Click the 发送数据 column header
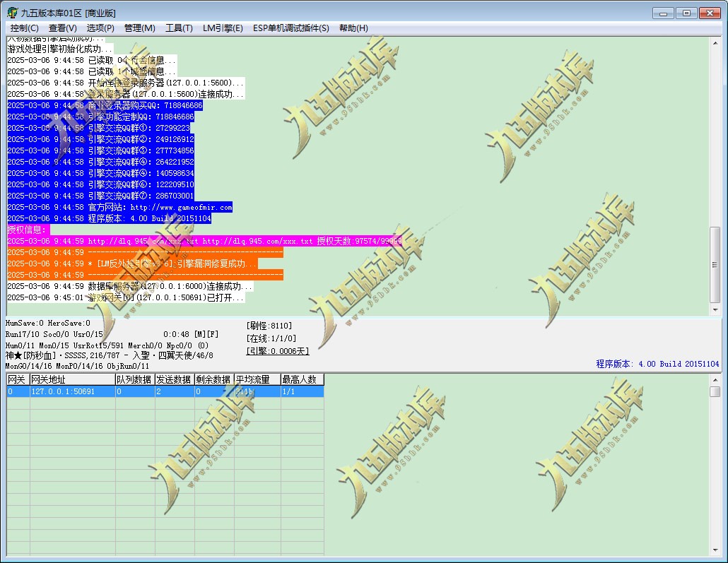Viewport: 728px width, 563px height. 175,379
